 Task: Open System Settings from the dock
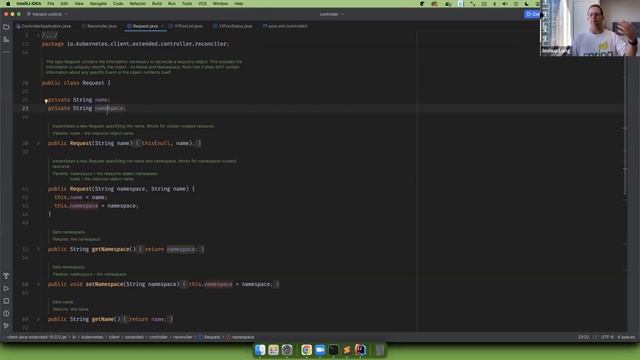(287, 350)
